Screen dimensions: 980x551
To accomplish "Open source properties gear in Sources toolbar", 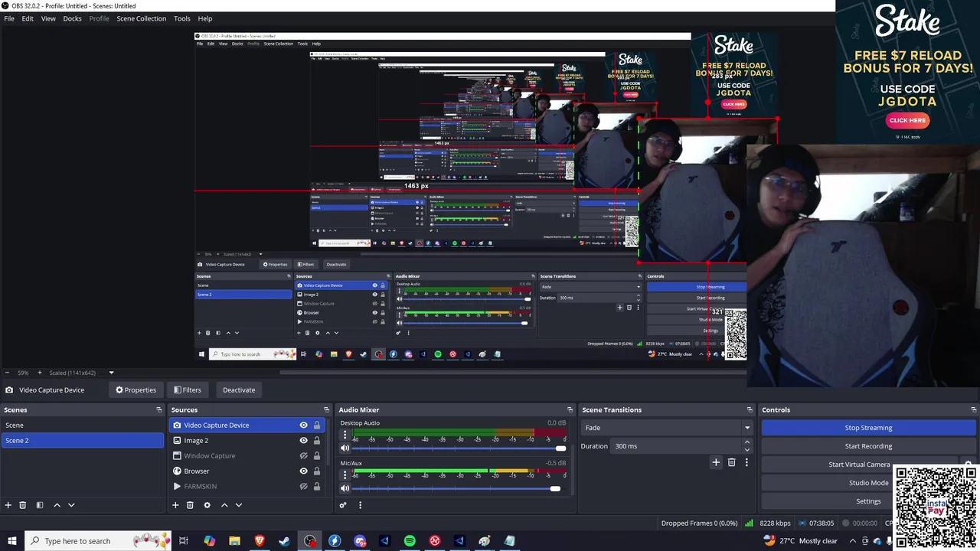I will click(207, 505).
